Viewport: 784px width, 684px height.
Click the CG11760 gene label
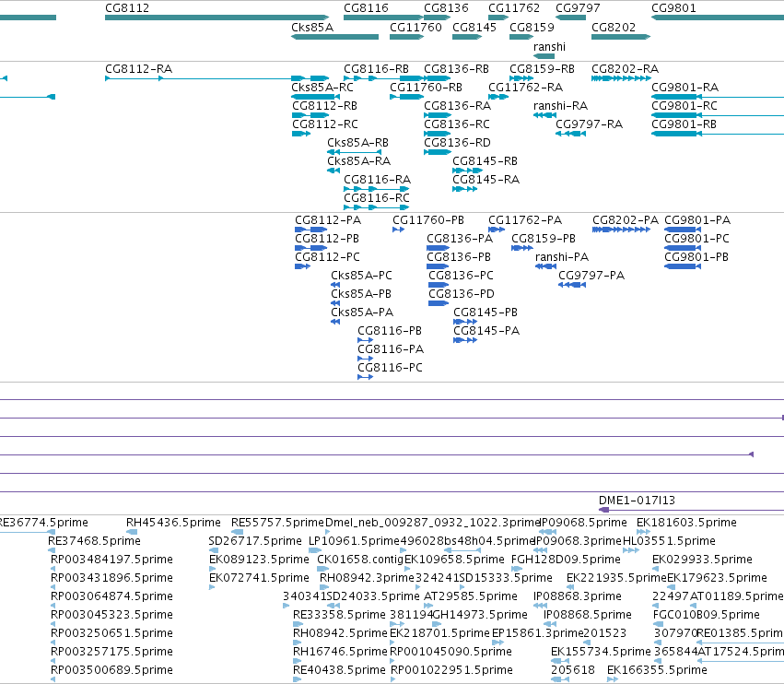[x=415, y=27]
